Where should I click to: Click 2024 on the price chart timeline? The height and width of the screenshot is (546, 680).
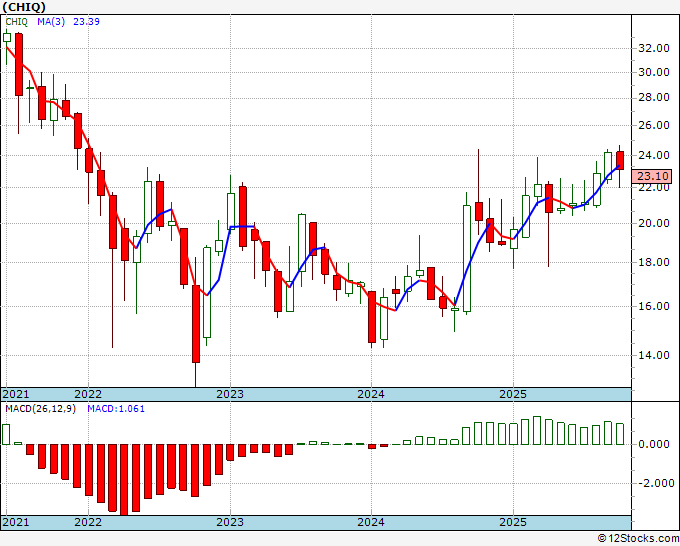coord(371,394)
